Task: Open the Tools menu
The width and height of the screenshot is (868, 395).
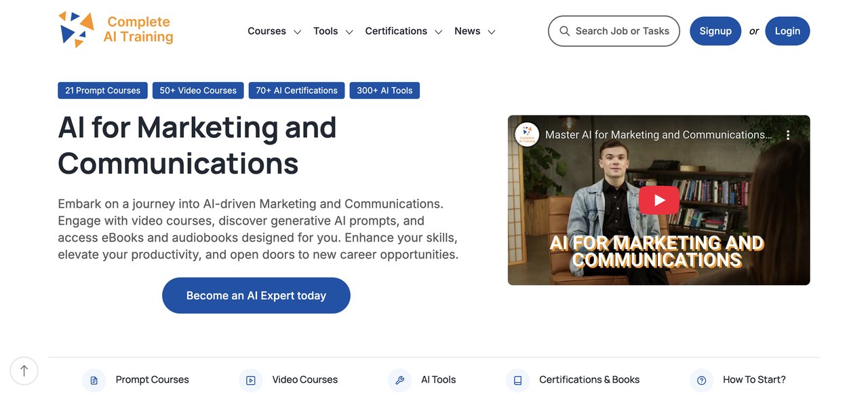Action: (x=325, y=31)
